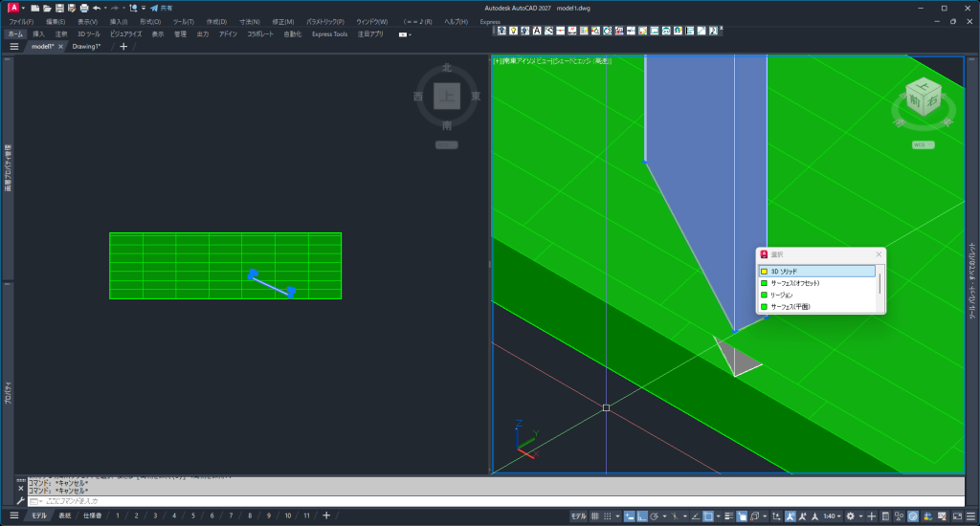Click the Open folder icon
Viewport: 980px width, 526px height.
[47, 8]
